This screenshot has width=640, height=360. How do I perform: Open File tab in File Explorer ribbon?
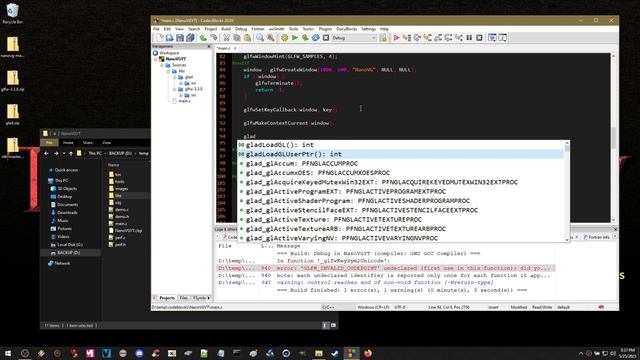pos(49,142)
